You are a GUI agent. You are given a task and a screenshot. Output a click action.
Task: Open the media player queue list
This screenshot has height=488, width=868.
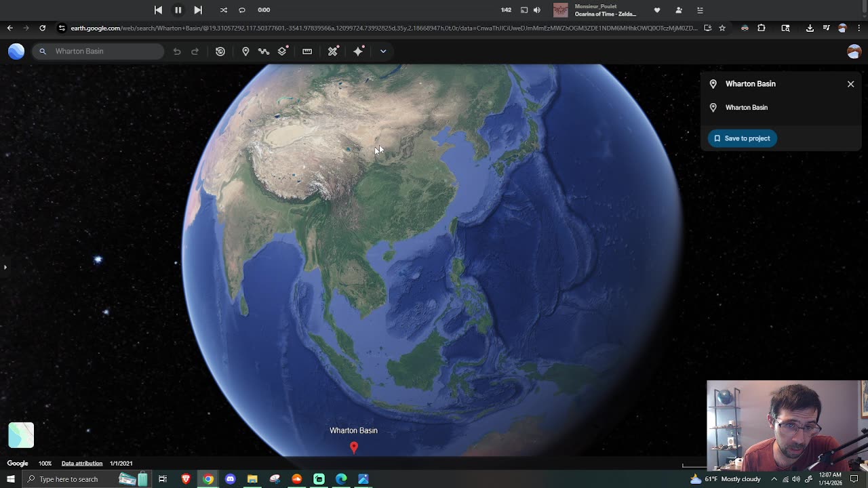(700, 10)
